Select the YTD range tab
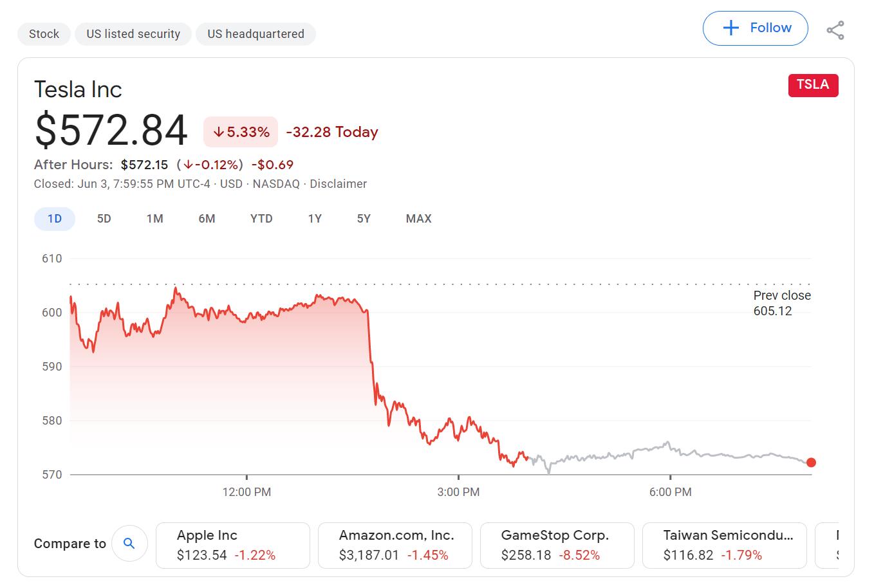This screenshot has height=588, width=874. tap(261, 219)
